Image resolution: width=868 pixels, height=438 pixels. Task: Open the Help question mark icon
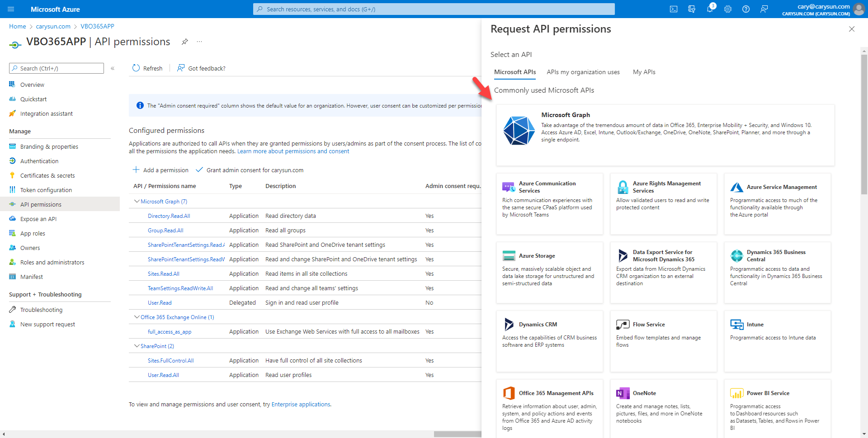(746, 9)
